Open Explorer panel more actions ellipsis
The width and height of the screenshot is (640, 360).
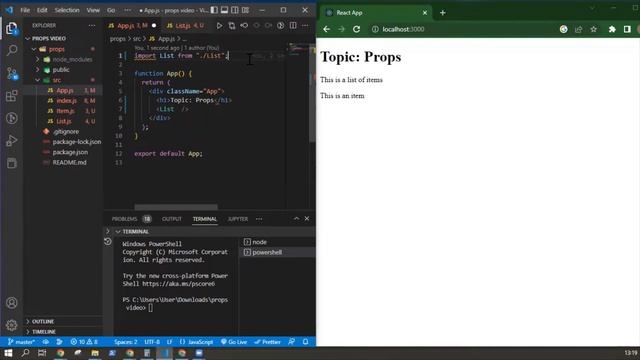click(92, 25)
